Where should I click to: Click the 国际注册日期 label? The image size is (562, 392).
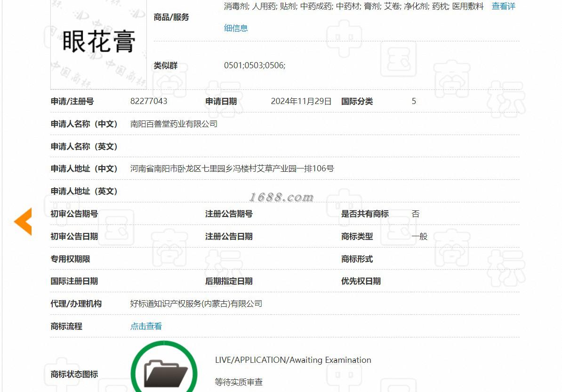(x=74, y=281)
